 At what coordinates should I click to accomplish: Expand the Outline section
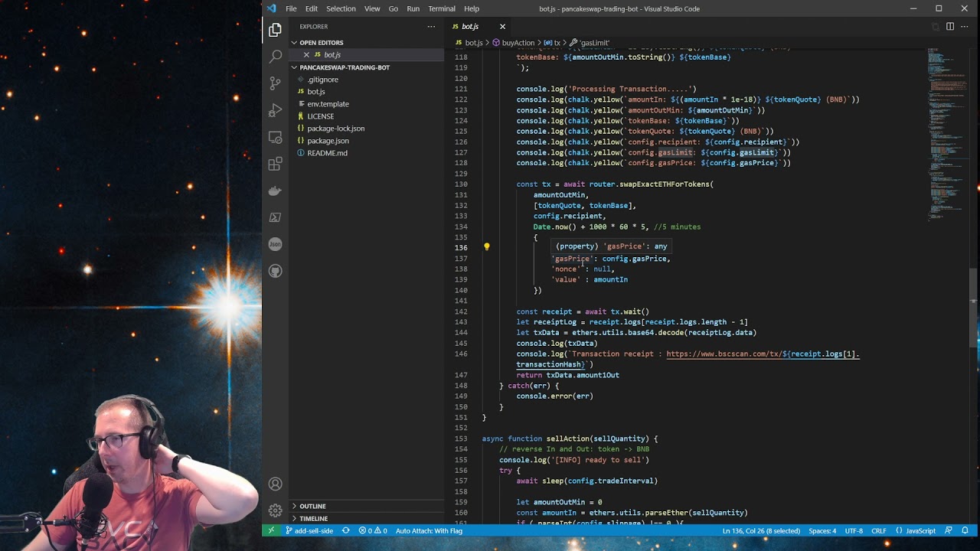[367, 506]
